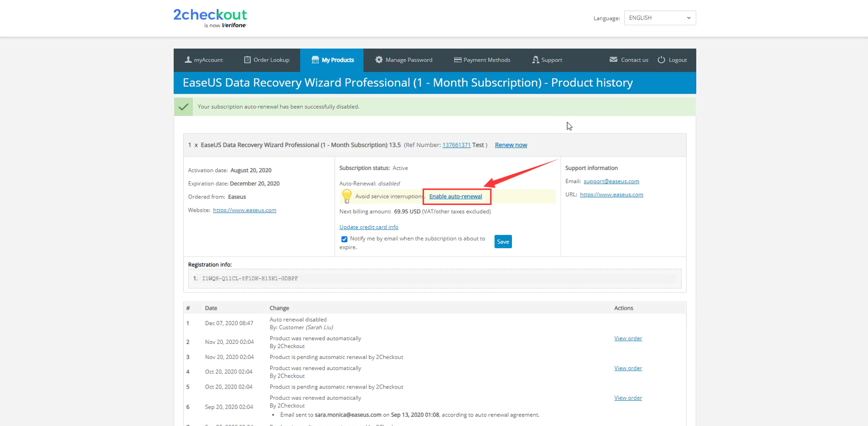This screenshot has width=868, height=426.
Task: Click the Enable auto-renewal link
Action: coord(456,196)
